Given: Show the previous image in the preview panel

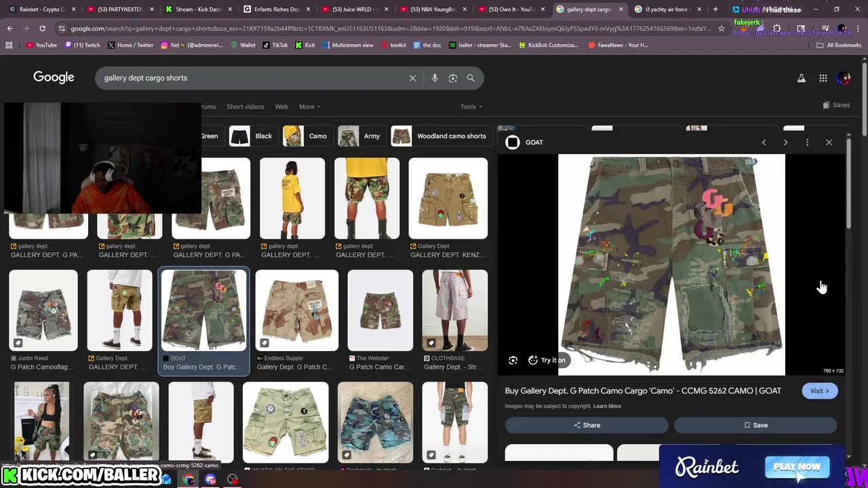Looking at the screenshot, I should [x=764, y=142].
